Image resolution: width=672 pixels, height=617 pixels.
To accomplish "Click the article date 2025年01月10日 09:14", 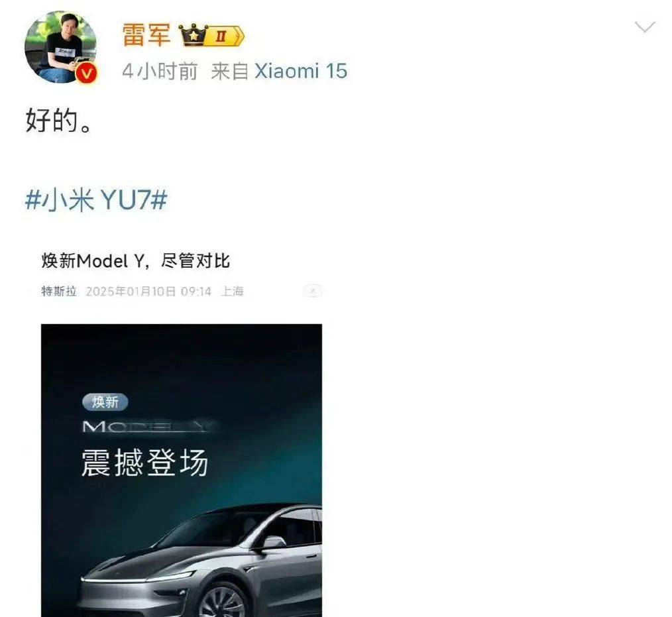I will click(148, 292).
